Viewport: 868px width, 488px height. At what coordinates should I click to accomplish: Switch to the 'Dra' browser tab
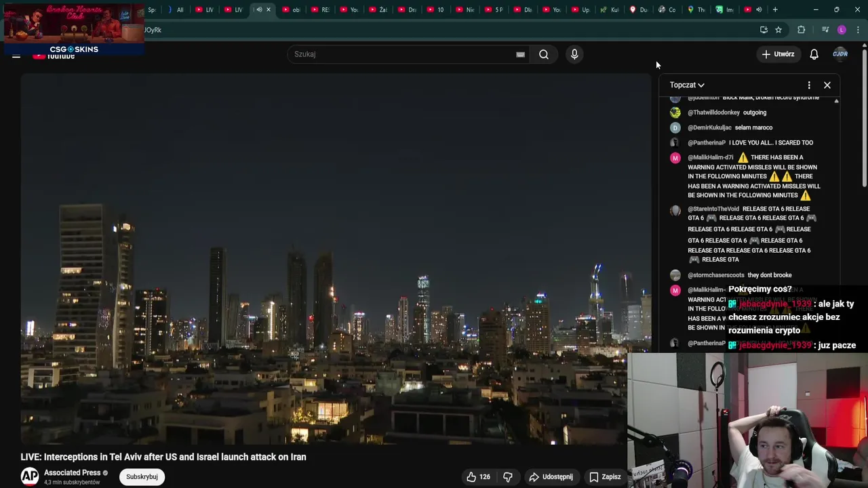(x=408, y=9)
